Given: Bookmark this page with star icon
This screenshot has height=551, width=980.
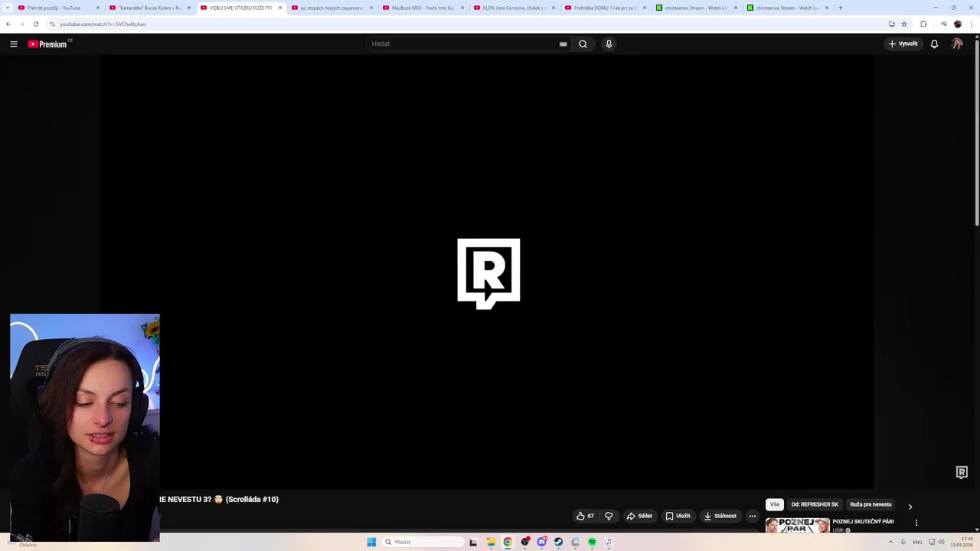Looking at the screenshot, I should 904,24.
